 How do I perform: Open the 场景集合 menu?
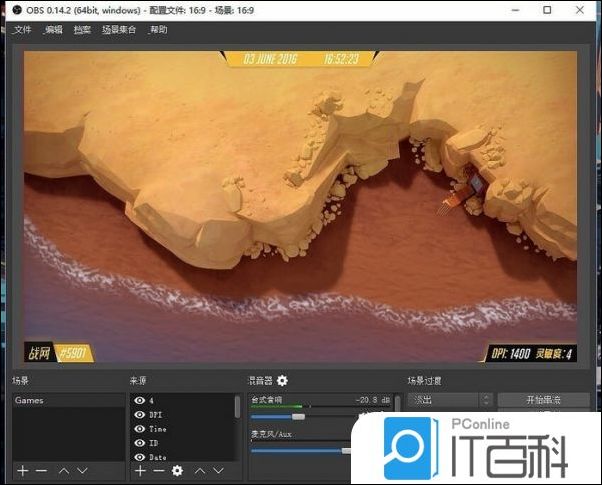119,30
